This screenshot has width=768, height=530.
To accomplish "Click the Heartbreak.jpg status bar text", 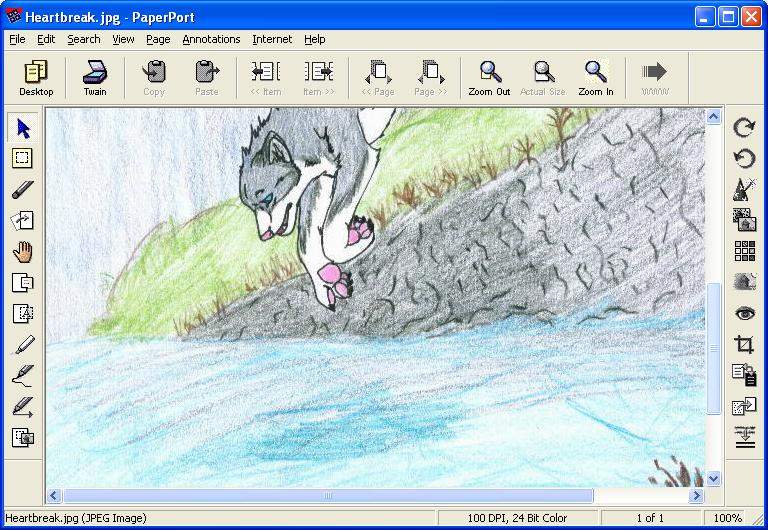I will point(75,518).
